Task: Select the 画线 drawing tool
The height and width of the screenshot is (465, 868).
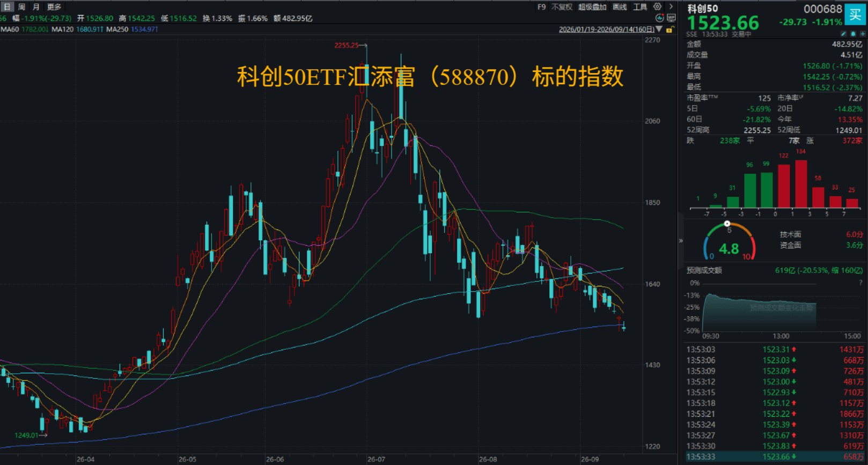Action: tap(620, 7)
